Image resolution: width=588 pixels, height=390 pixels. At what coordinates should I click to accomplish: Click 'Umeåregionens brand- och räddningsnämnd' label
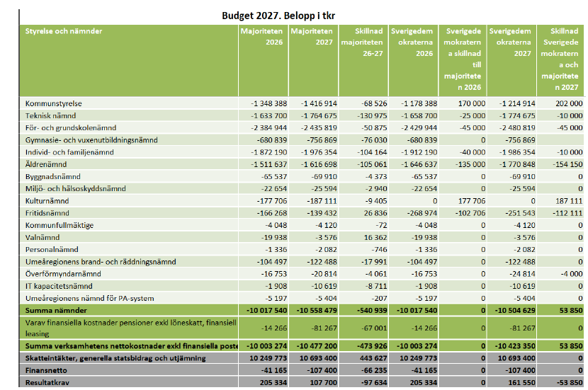point(101,261)
